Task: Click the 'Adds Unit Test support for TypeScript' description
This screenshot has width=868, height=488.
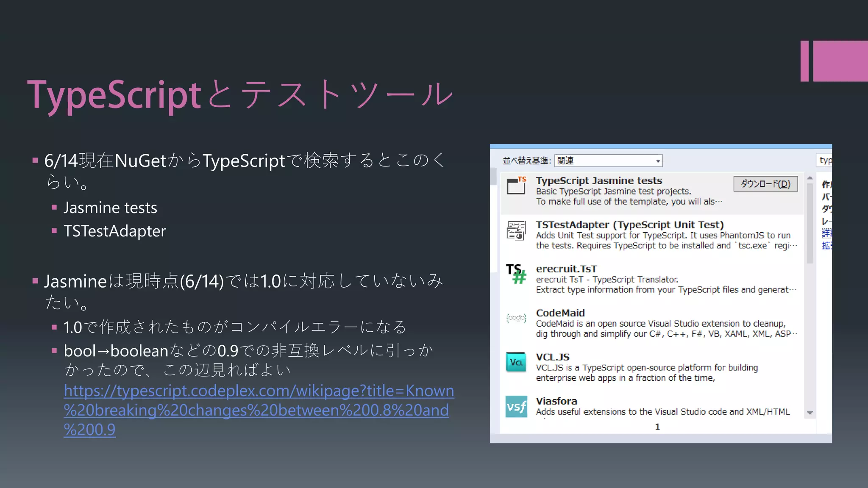Action: [x=666, y=241]
